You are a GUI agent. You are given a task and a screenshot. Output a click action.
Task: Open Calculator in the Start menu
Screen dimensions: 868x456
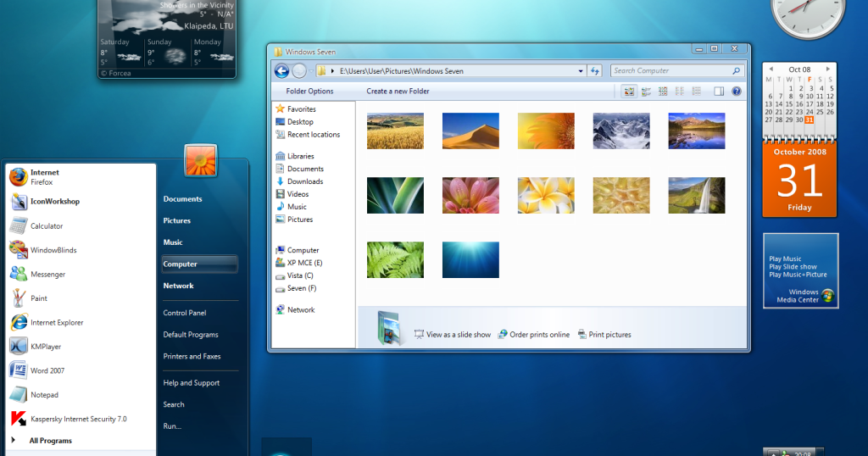click(x=81, y=225)
